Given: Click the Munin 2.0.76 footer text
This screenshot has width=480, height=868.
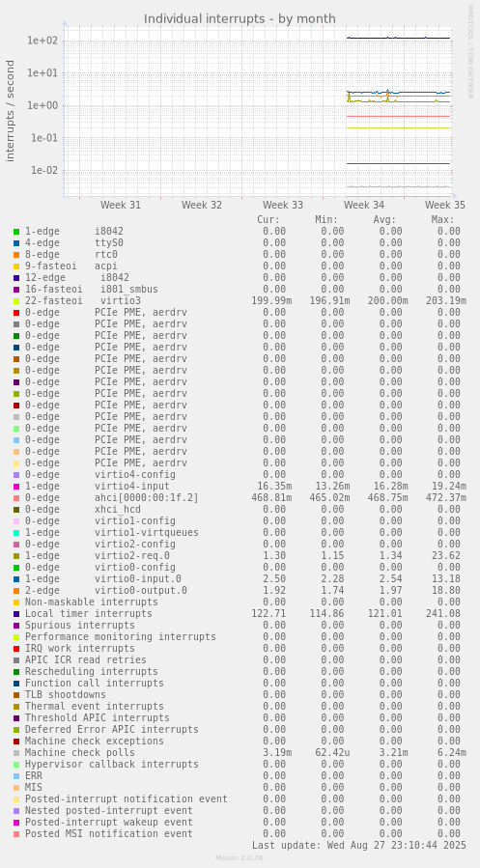Looking at the screenshot, I should pos(240,858).
